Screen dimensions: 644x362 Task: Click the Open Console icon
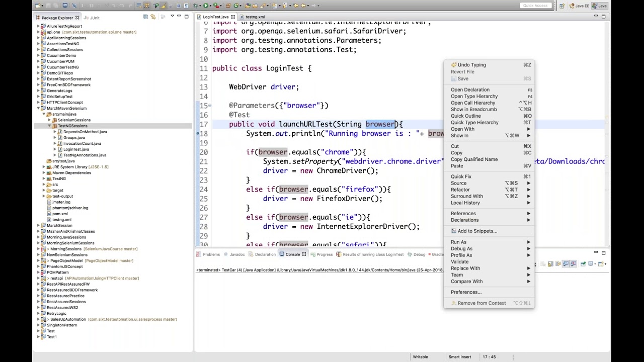tap(601, 263)
